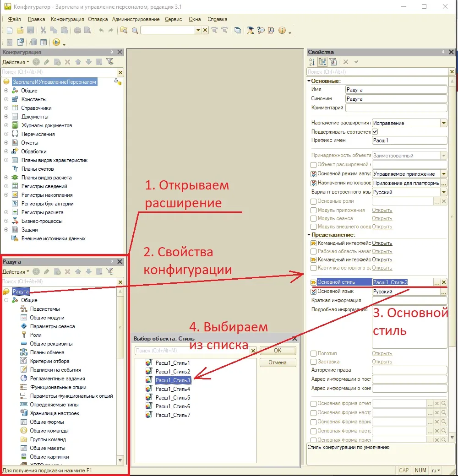This screenshot has width=458, height=476.
Task: Open the Syntax Assistant wizard icon
Action: click(250, 30)
